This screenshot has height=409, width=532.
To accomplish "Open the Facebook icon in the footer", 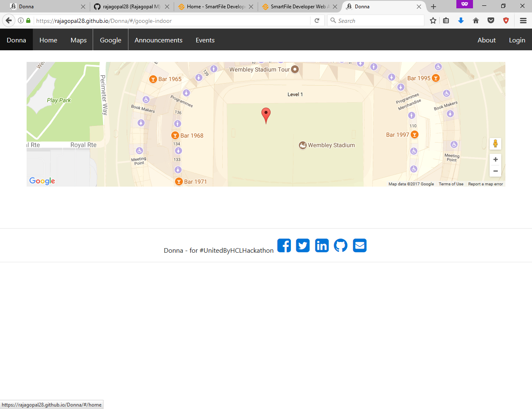I will tap(284, 246).
